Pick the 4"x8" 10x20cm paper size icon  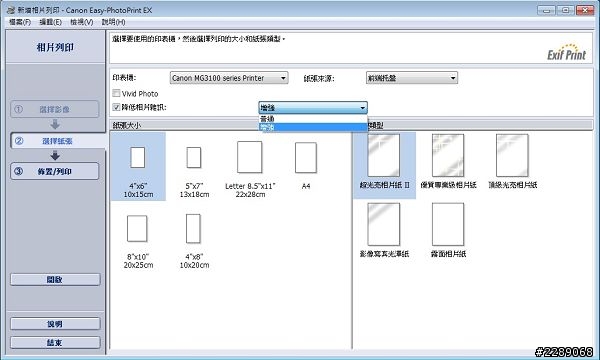pos(193,229)
